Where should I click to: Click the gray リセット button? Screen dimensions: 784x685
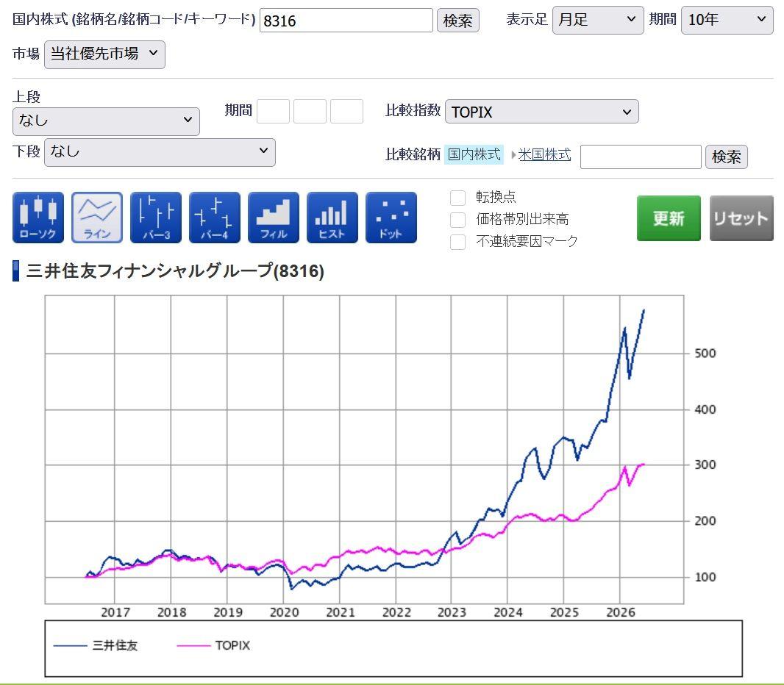pos(741,218)
